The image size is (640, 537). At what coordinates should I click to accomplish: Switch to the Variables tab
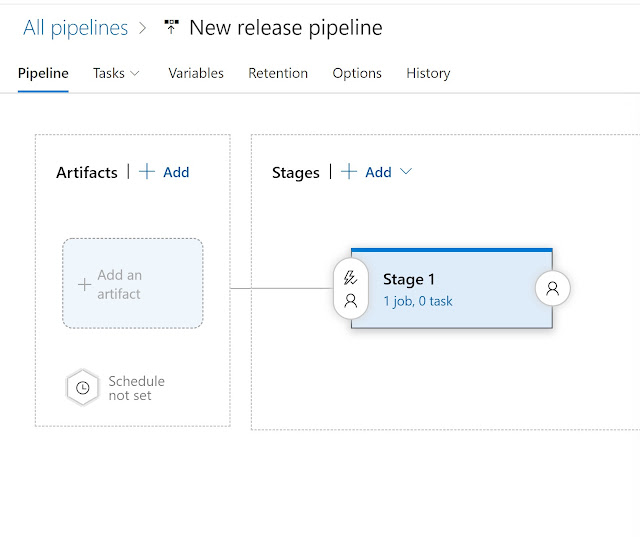coord(196,73)
